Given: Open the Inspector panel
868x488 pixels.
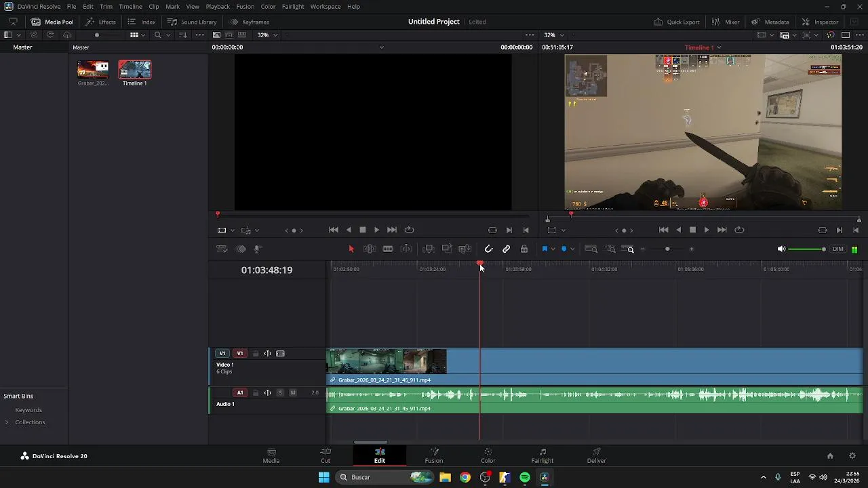Looking at the screenshot, I should pos(820,22).
